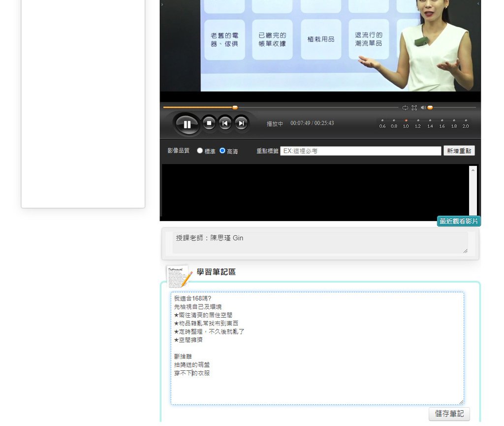This screenshot has width=504, height=426.
Task: Click the notepad pencil icon
Action: (179, 276)
